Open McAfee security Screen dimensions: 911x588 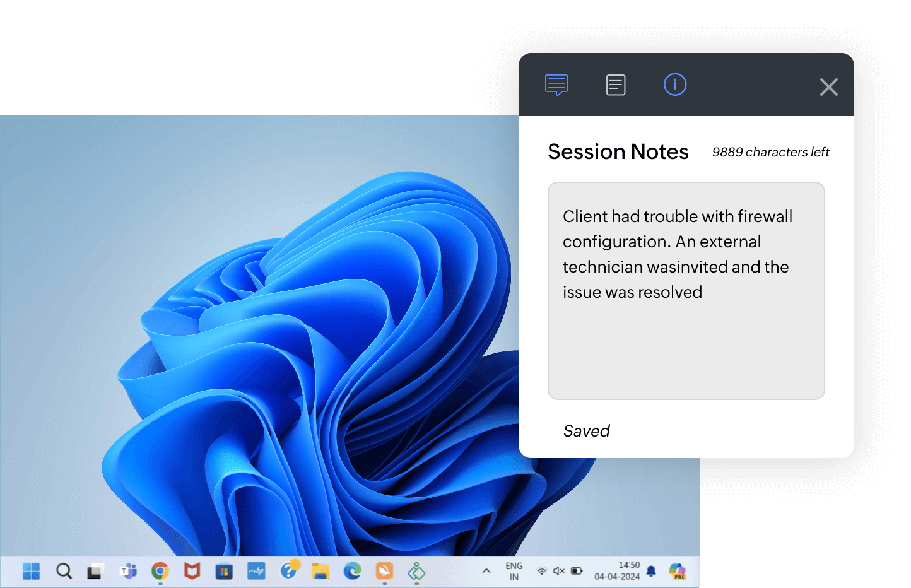(192, 571)
